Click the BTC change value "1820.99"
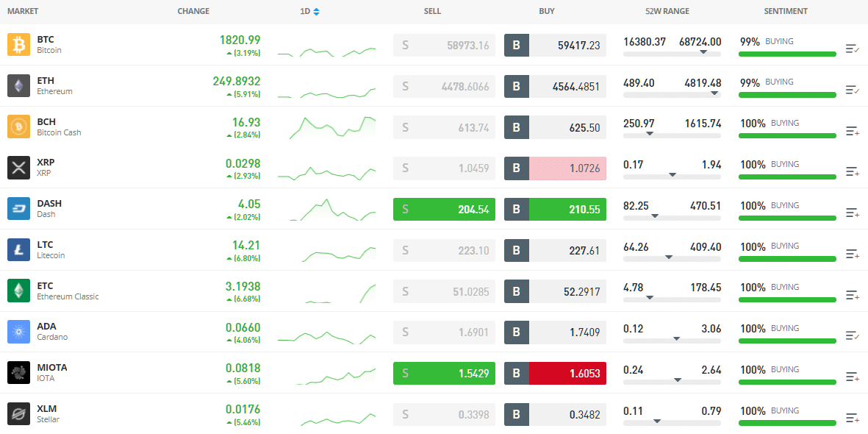The image size is (868, 434). pos(240,40)
